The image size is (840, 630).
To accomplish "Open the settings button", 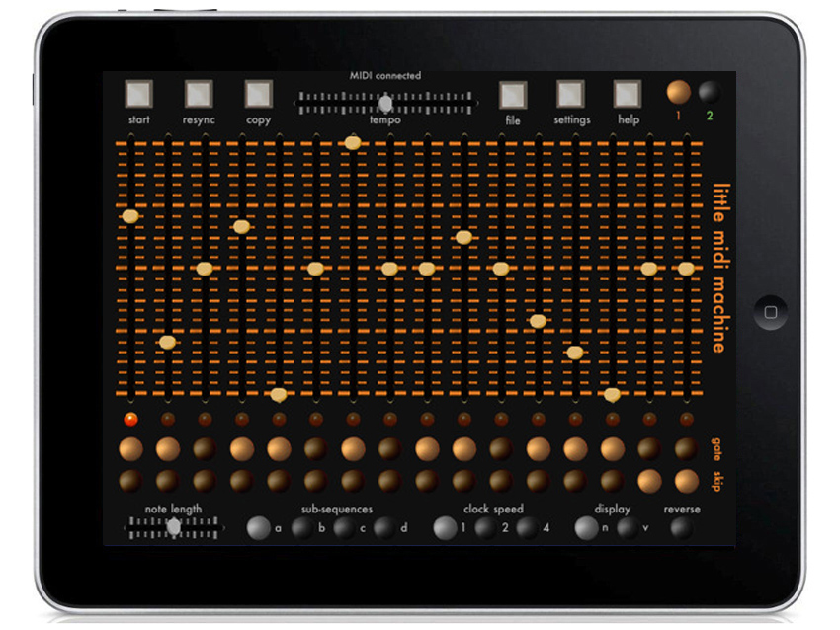I will click(x=570, y=94).
